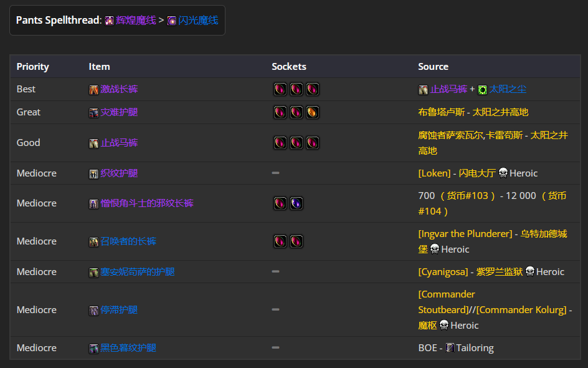588x368 pixels.
Task: Click the green 太阳之尘 icon
Action: pyautogui.click(x=482, y=90)
